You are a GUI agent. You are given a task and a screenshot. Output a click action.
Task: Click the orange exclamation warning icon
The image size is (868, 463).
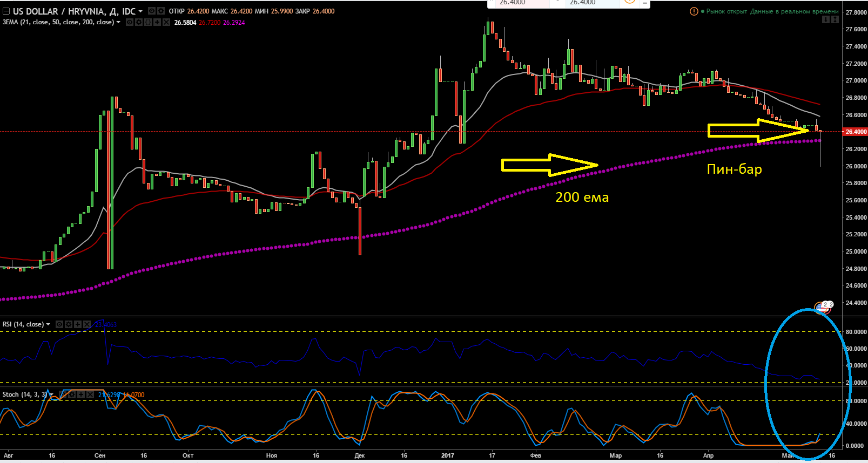694,11
